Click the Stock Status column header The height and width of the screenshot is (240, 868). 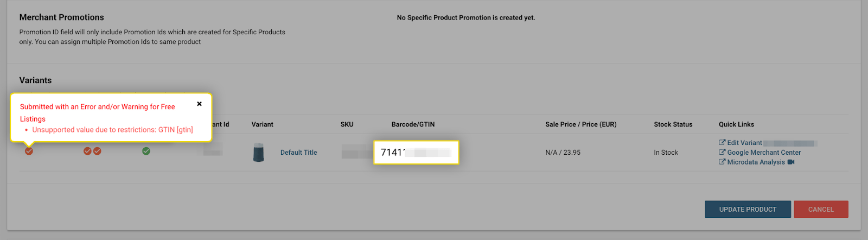[673, 124]
